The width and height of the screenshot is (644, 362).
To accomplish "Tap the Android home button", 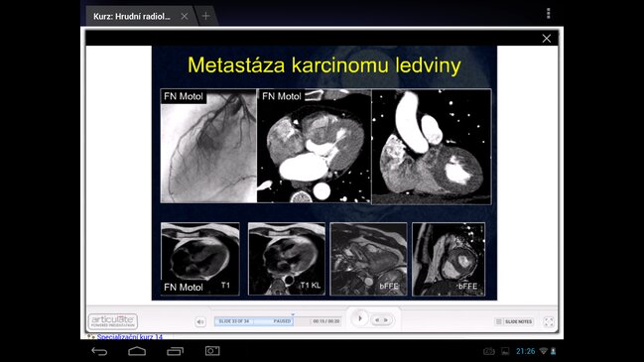I will pyautogui.click(x=137, y=351).
